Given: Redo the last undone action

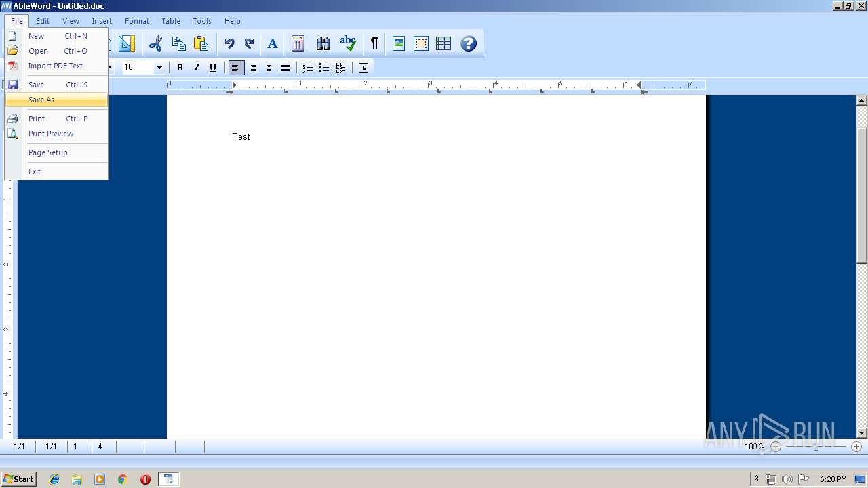Looking at the screenshot, I should tap(249, 44).
